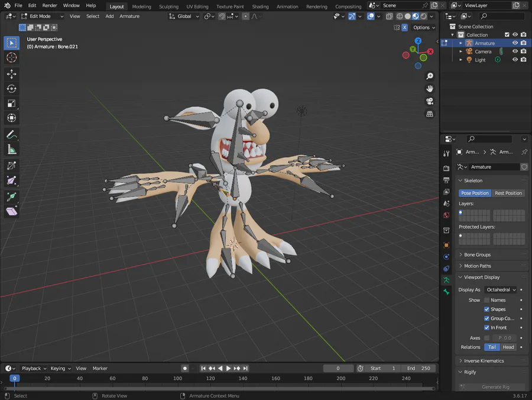
Task: Switch perspective/orthographic grid icon
Action: pos(430,114)
